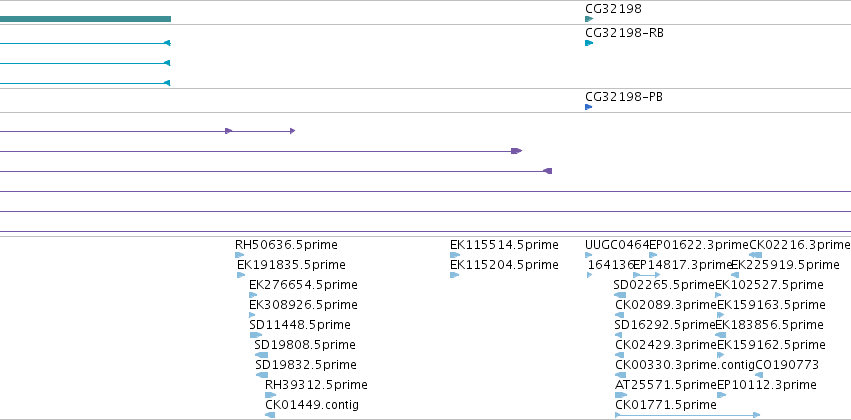Click the long arrow glyph under CK01771.5prime

pos(688,415)
